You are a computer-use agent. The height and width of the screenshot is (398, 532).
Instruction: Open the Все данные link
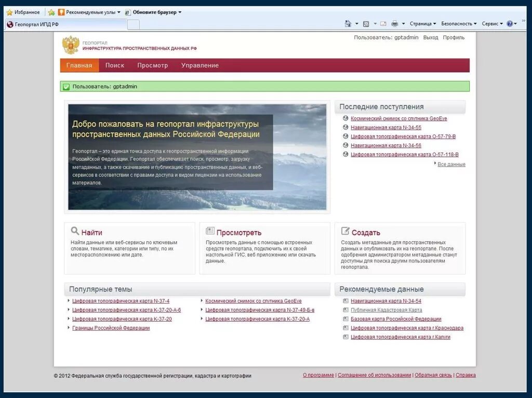coord(451,164)
